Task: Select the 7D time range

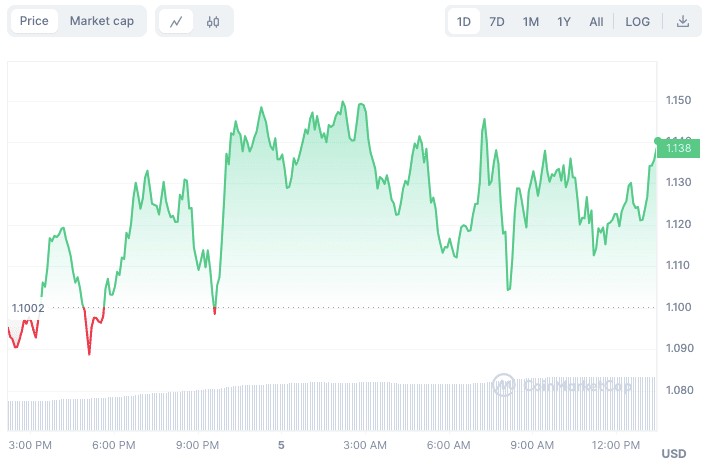Action: coord(497,21)
